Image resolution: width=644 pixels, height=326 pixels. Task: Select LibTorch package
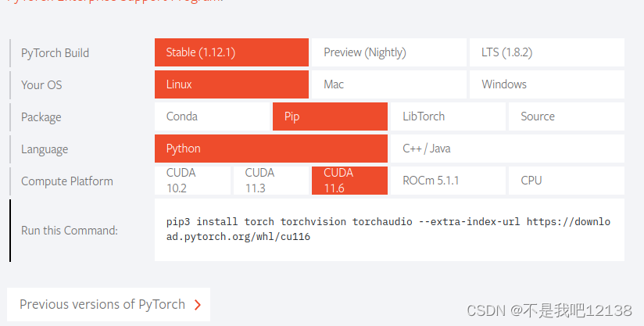448,116
